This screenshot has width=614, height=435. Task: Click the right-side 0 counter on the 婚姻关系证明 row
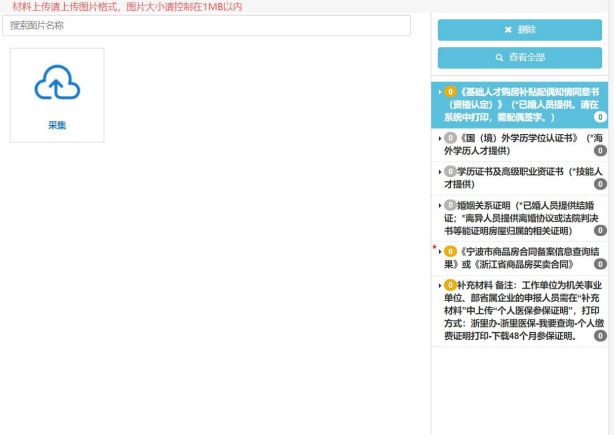[600, 230]
